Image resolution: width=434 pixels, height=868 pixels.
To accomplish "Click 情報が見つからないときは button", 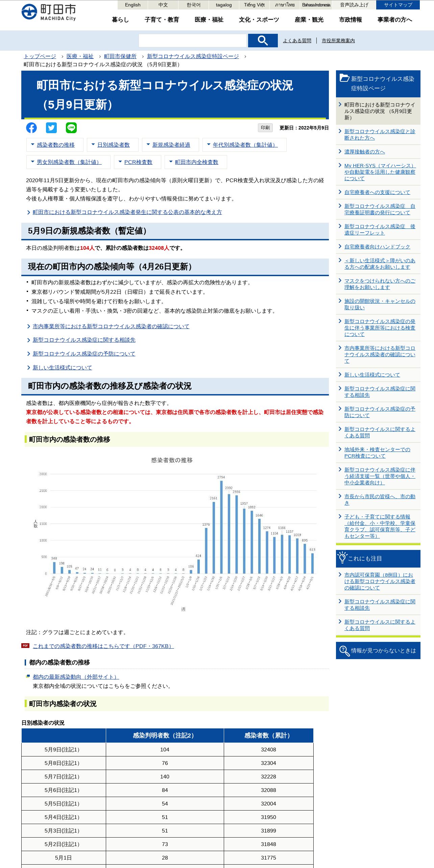I will [x=378, y=651].
